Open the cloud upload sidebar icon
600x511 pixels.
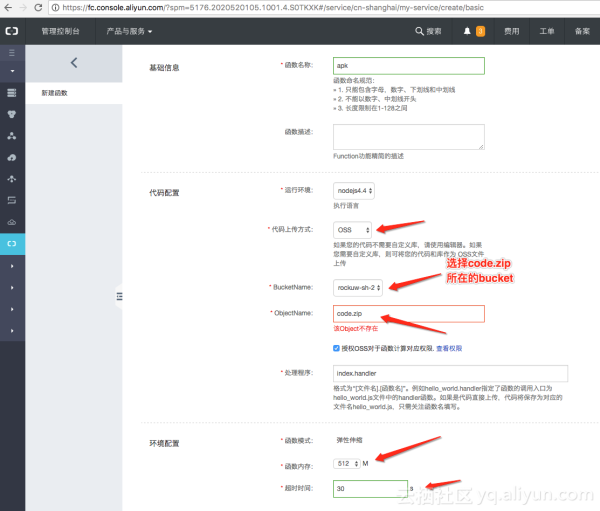click(12, 157)
